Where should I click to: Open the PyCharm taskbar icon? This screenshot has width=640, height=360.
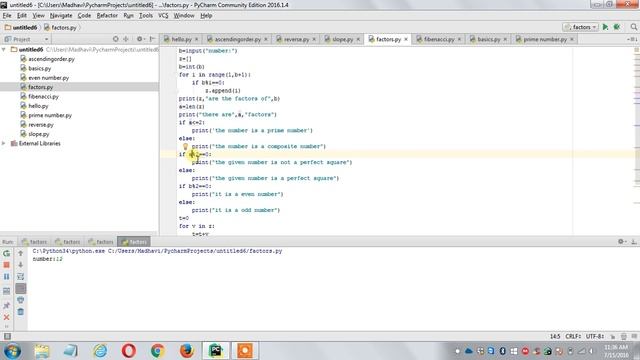pos(216,351)
